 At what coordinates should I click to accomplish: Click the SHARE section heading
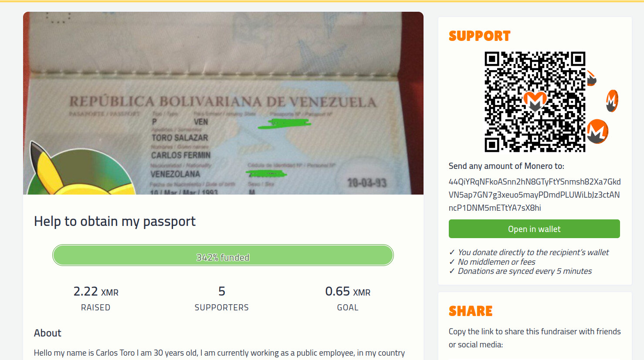[471, 311]
